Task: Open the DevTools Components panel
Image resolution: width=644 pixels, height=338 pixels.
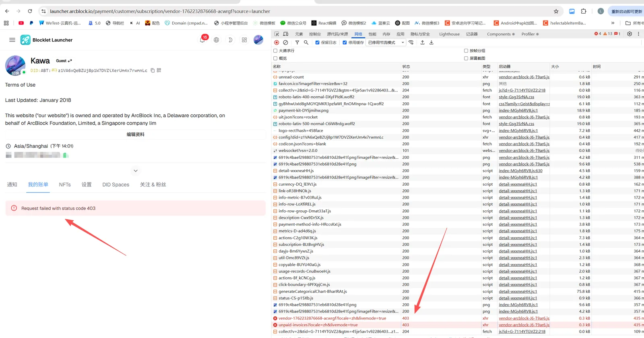Action: (501, 34)
